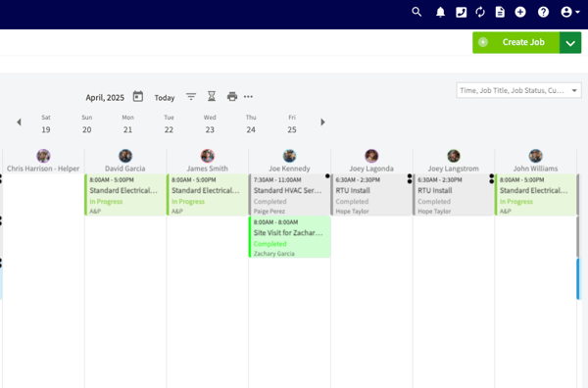Click the plus add icon in top bar

tap(520, 12)
